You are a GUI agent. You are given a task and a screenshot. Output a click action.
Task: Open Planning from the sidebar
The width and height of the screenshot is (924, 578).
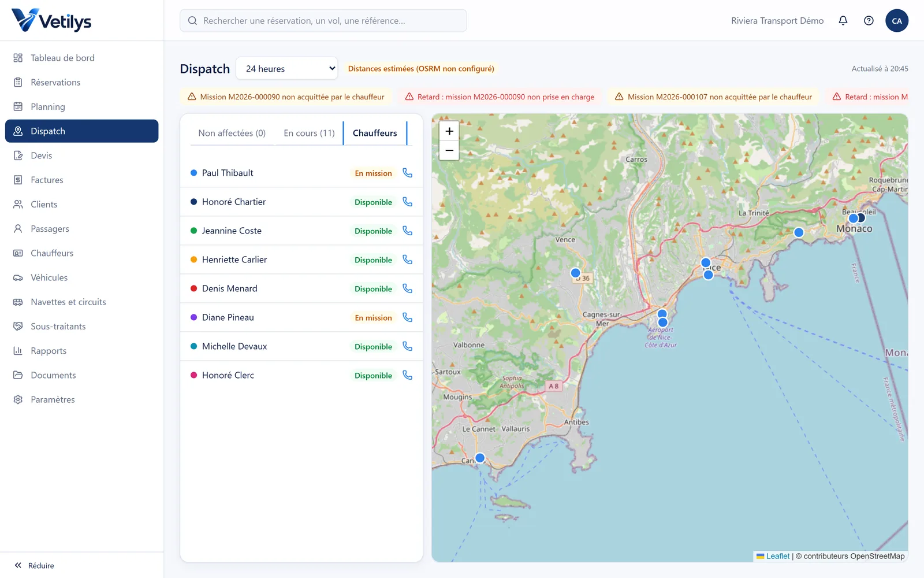click(82, 106)
